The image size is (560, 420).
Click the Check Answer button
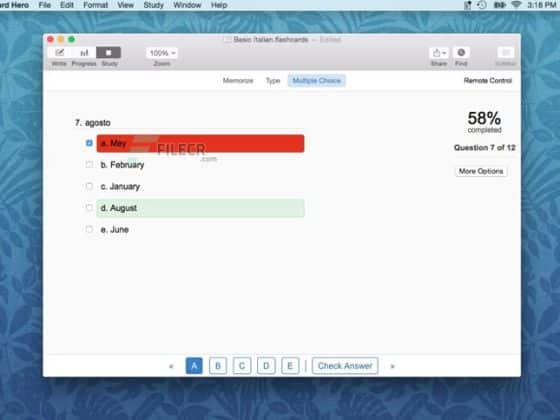pyautogui.click(x=345, y=366)
